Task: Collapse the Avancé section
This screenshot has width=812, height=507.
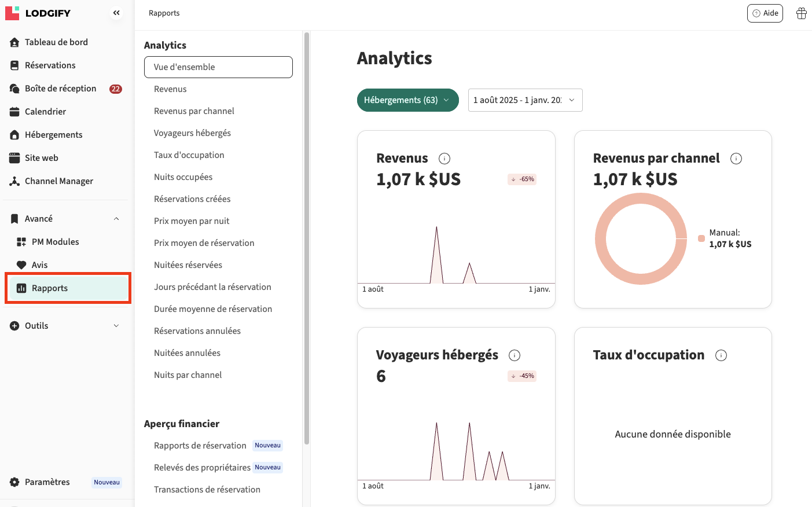Action: [x=116, y=219]
